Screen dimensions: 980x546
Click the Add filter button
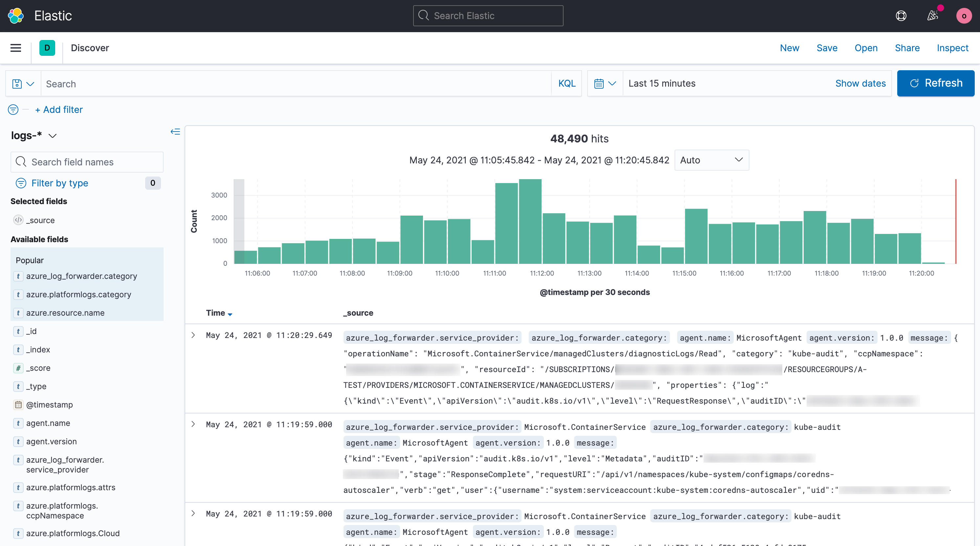tap(58, 109)
